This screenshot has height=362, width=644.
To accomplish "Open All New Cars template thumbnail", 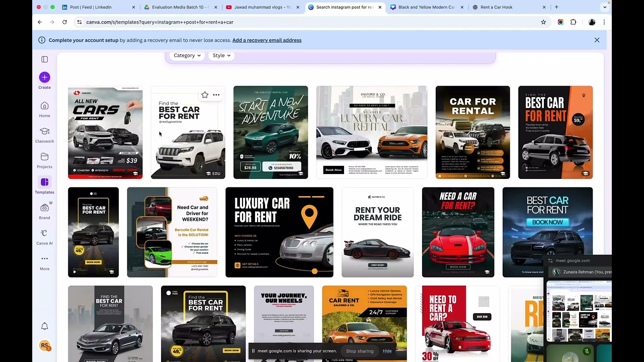I will [105, 132].
